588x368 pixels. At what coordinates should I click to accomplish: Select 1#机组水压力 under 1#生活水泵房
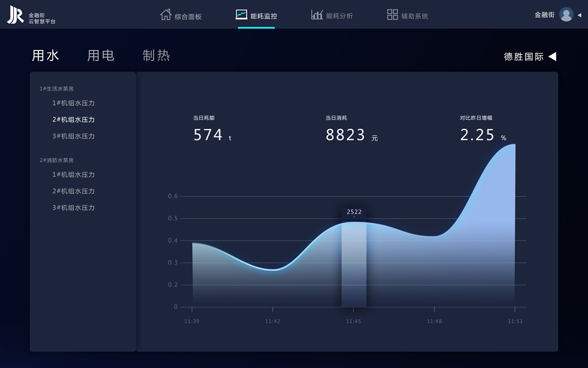[74, 103]
